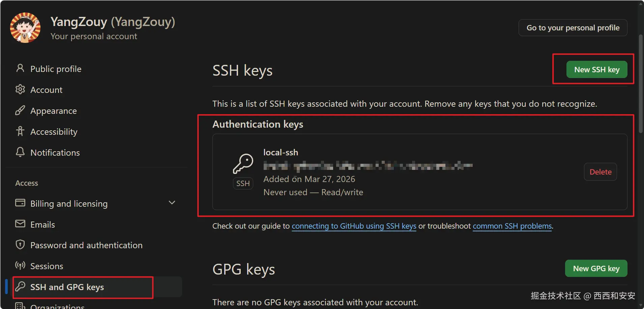This screenshot has height=309, width=644.
Task: Click the Notifications bell icon
Action: click(20, 152)
